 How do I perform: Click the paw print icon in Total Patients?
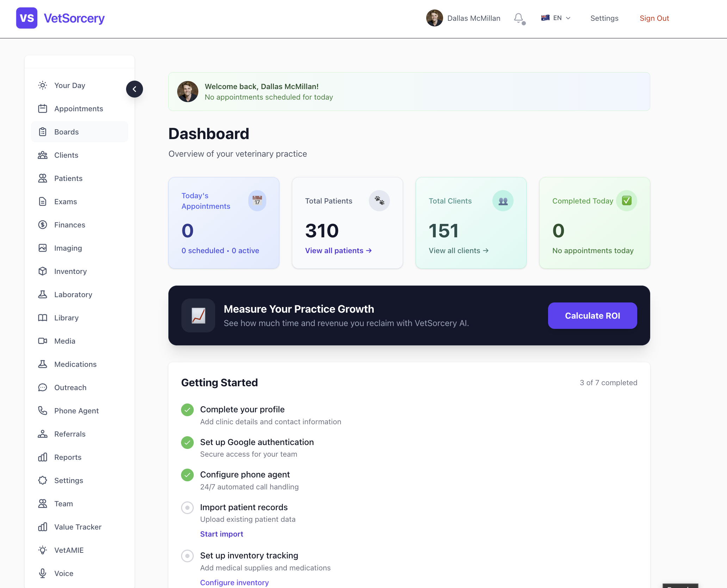pyautogui.click(x=379, y=201)
